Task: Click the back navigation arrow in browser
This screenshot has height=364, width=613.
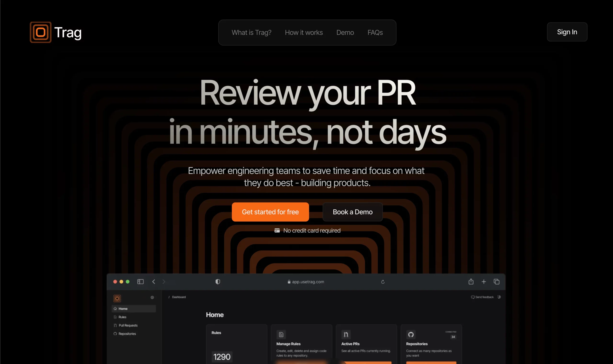Action: click(x=154, y=282)
